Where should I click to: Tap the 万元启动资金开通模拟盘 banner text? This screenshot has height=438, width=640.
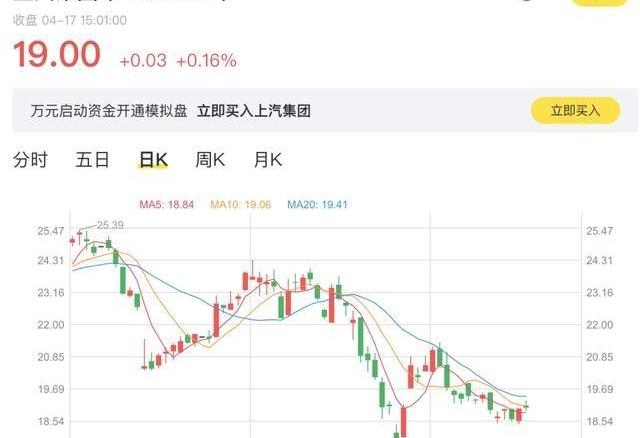109,111
